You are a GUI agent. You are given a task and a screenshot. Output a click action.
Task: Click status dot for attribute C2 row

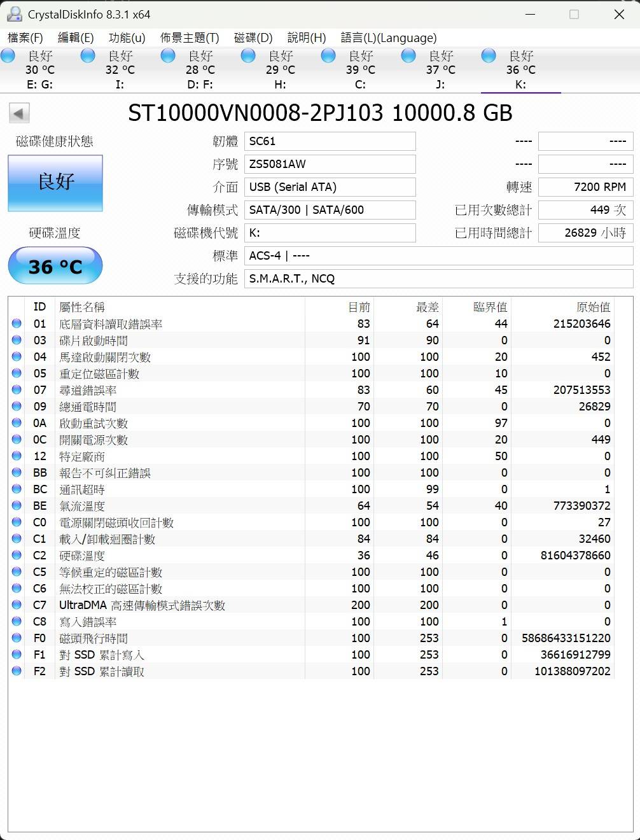(17, 556)
